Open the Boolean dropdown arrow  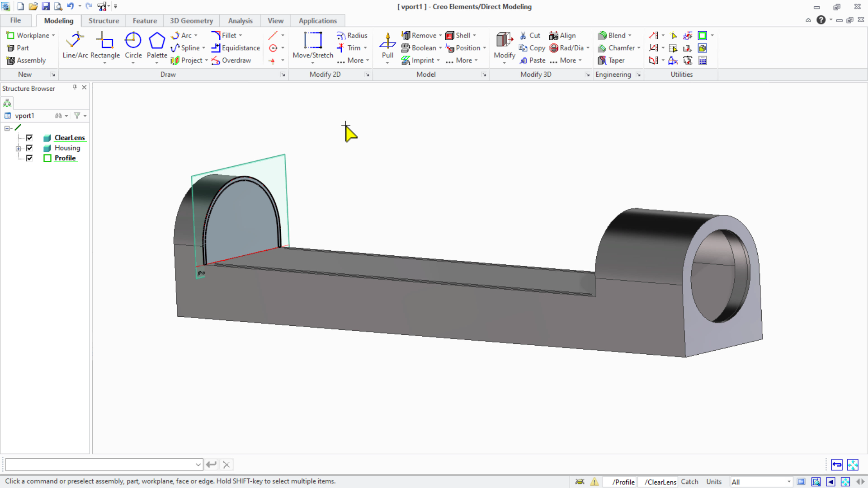[440, 48]
